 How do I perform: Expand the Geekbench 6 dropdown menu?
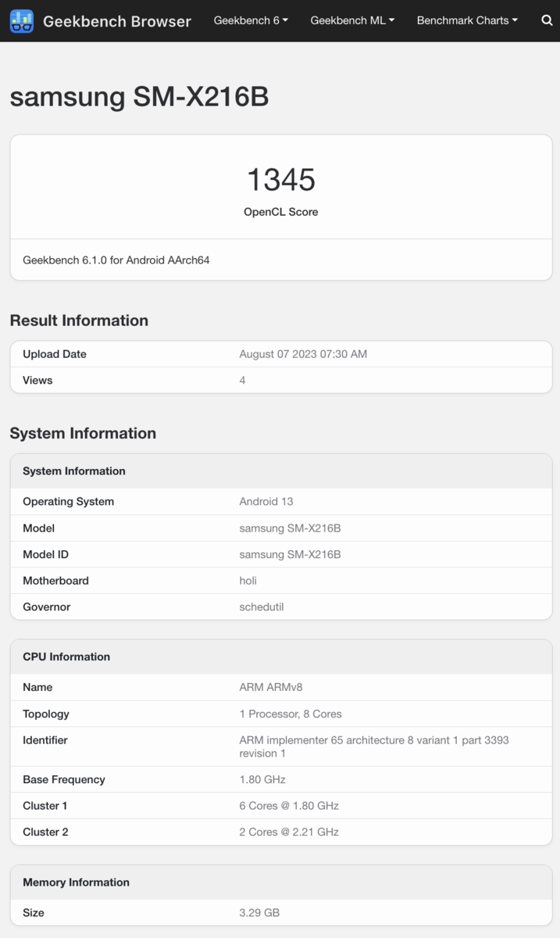click(251, 20)
